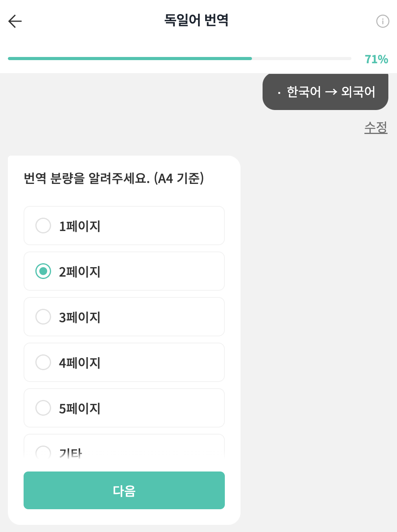Select the 1페이지 radio button
397x532 pixels.
[x=43, y=226]
